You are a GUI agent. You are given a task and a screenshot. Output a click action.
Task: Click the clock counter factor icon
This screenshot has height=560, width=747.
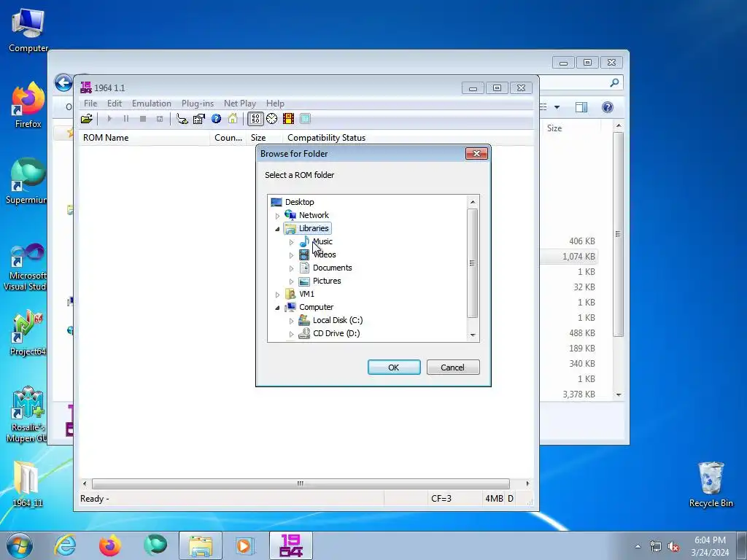tap(272, 119)
